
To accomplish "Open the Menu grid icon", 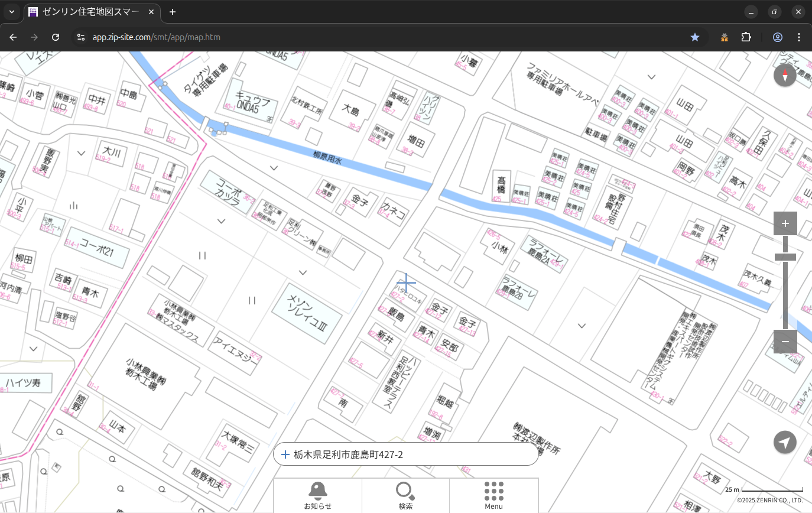I will click(x=493, y=495).
